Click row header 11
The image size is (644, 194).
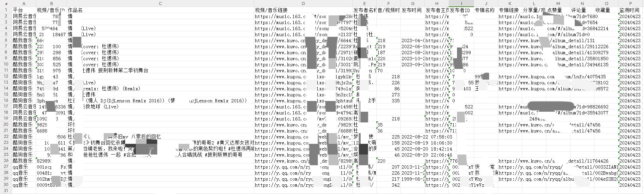(6, 70)
